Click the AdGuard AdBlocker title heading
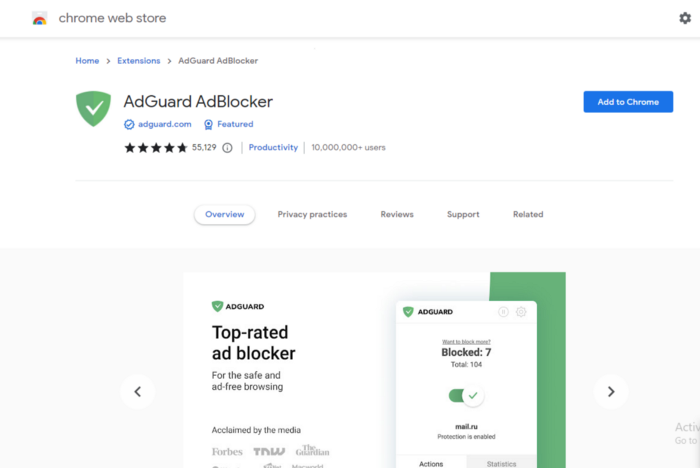Image resolution: width=700 pixels, height=468 pixels. pos(198,101)
